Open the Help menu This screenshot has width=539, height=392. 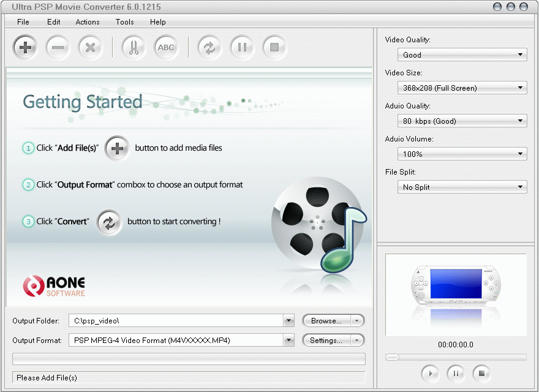click(158, 21)
